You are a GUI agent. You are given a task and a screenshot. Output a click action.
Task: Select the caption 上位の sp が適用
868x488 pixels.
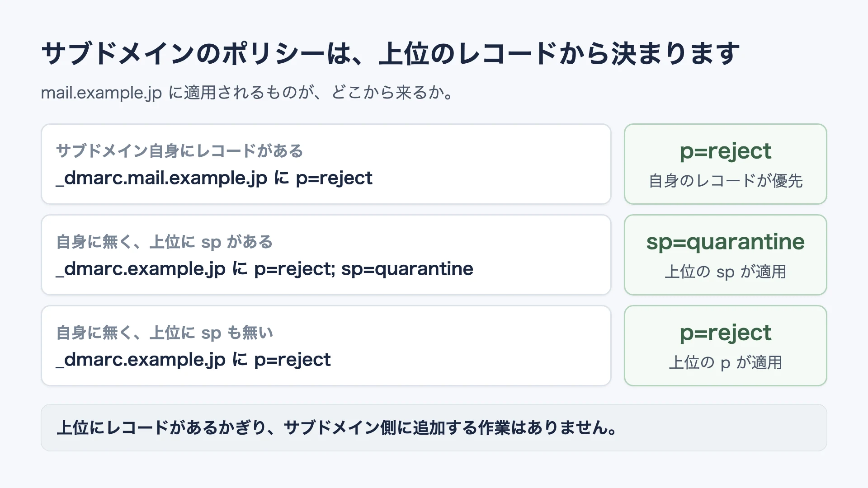(726, 272)
